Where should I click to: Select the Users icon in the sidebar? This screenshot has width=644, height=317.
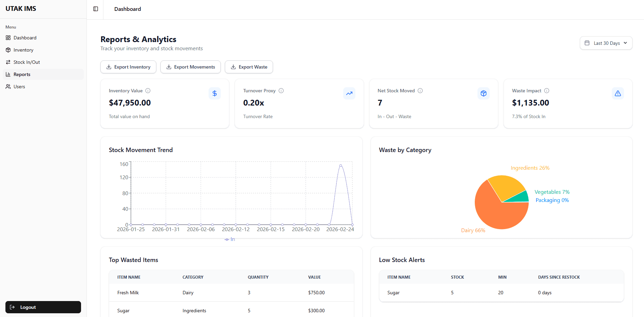tap(8, 87)
